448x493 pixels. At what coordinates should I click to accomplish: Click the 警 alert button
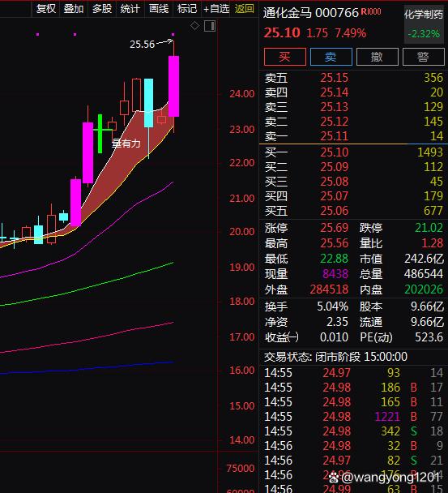[424, 57]
